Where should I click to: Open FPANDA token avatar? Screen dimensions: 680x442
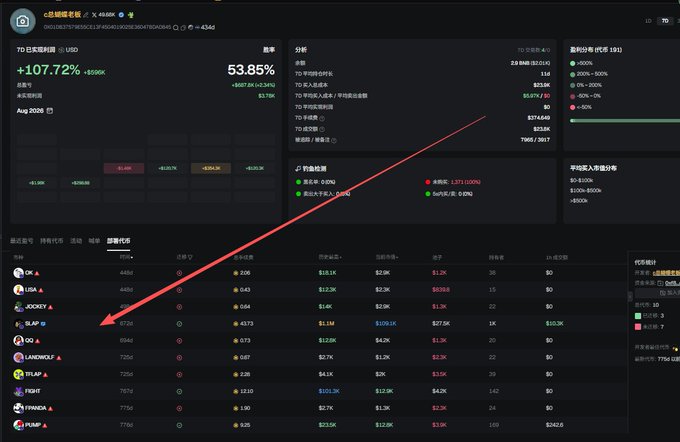(18, 408)
